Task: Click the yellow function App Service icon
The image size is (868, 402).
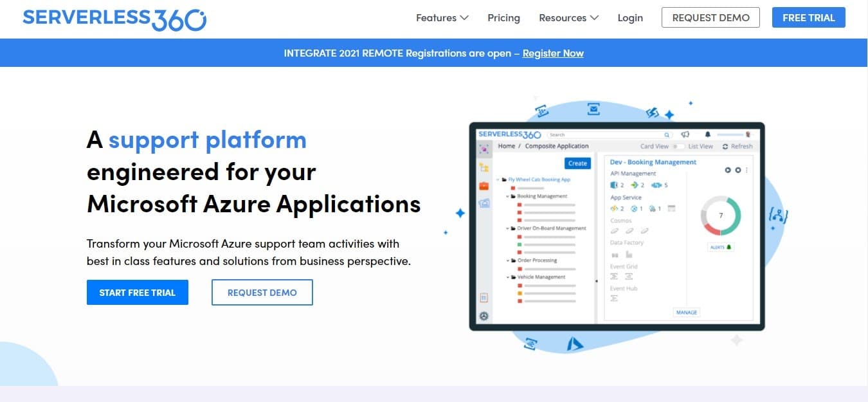Action: tap(615, 208)
